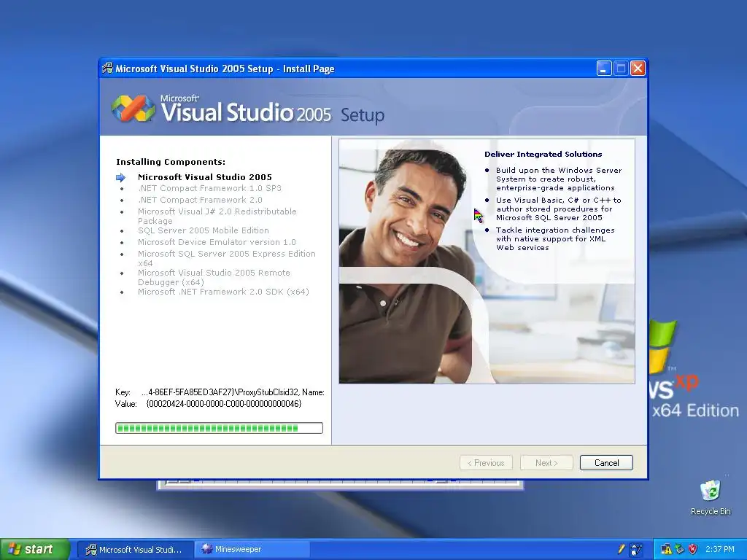The height and width of the screenshot is (560, 747).
Task: Click the Safely Remove Hardware tray icon
Action: 679,550
